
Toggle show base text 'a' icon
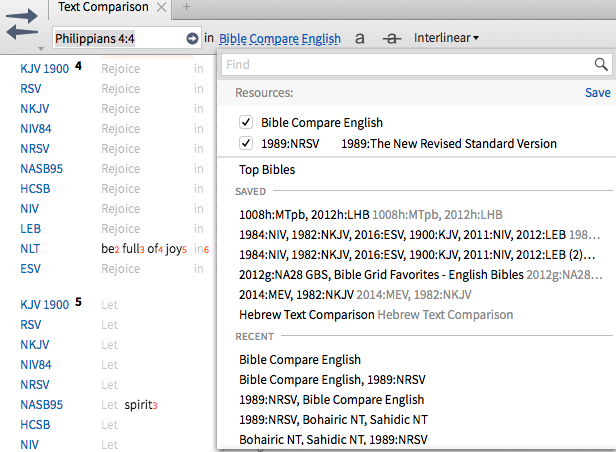click(x=359, y=38)
